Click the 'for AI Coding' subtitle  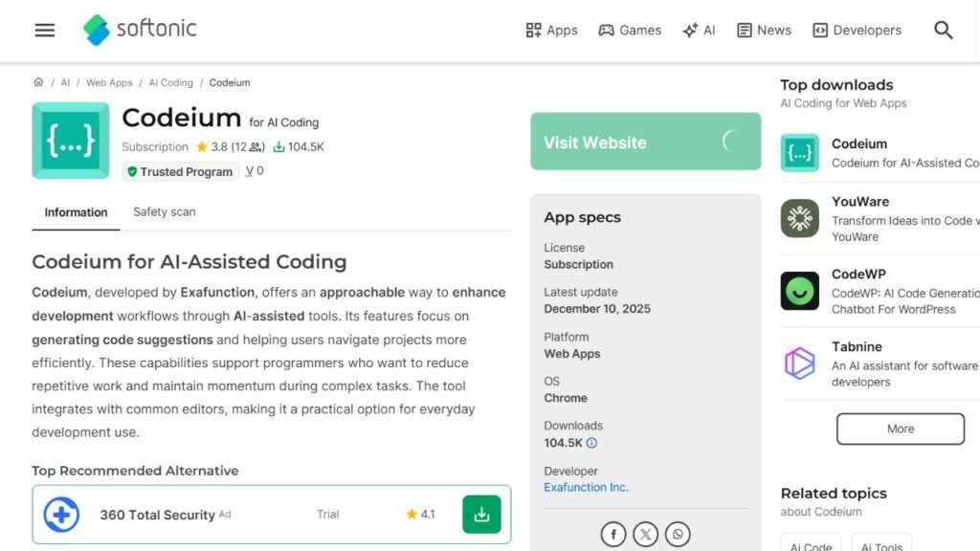[x=283, y=122]
